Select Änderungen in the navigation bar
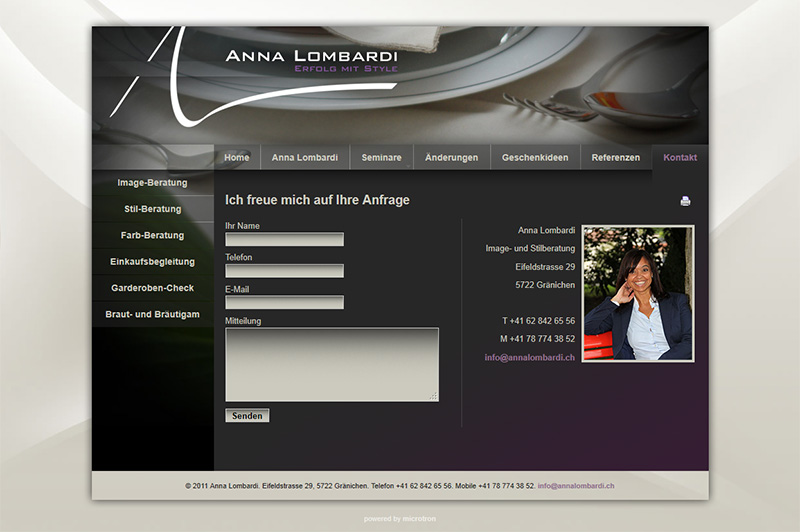800x532 pixels. tap(451, 158)
